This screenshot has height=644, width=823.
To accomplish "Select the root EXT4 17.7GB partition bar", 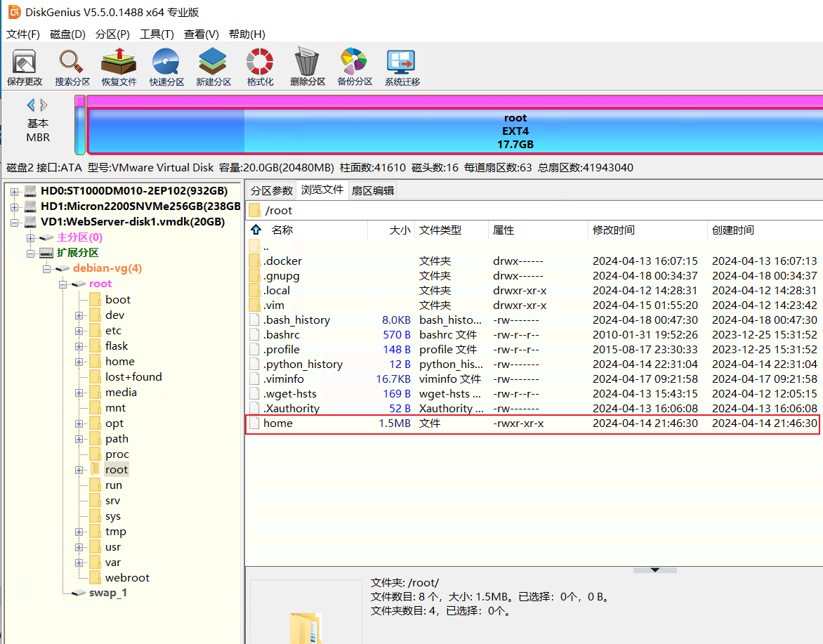I will (454, 131).
